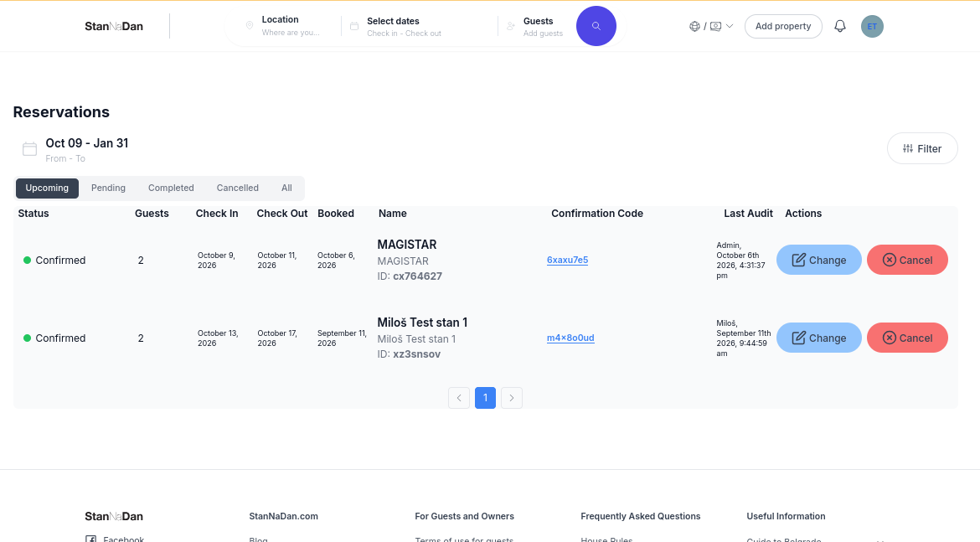Click Cancel for Miloš Test stan 1
The height and width of the screenshot is (542, 980).
click(907, 338)
